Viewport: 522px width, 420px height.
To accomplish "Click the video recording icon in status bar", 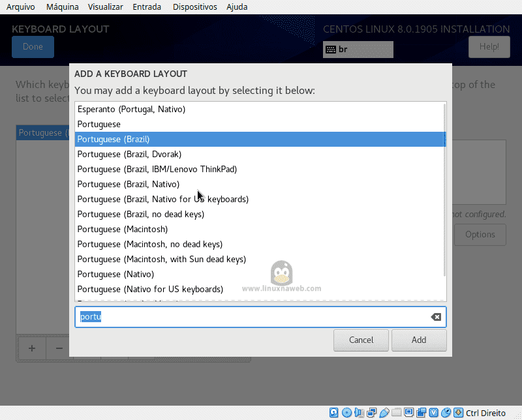I will 421,413.
